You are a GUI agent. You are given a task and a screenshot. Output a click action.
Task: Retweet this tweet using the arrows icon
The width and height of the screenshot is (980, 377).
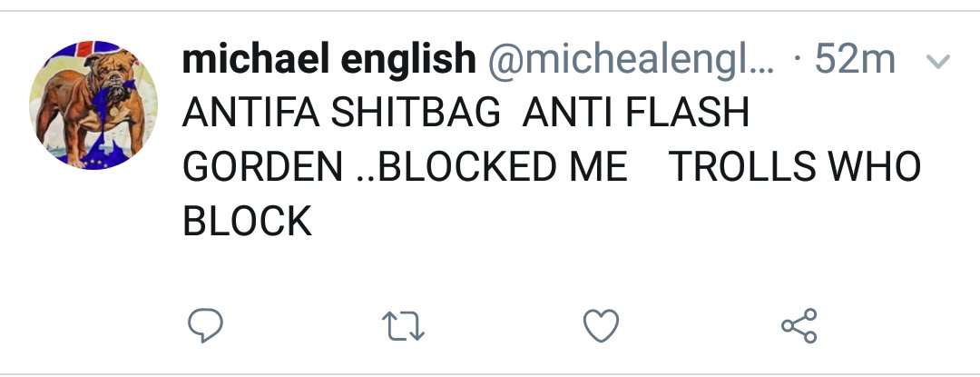click(x=403, y=326)
